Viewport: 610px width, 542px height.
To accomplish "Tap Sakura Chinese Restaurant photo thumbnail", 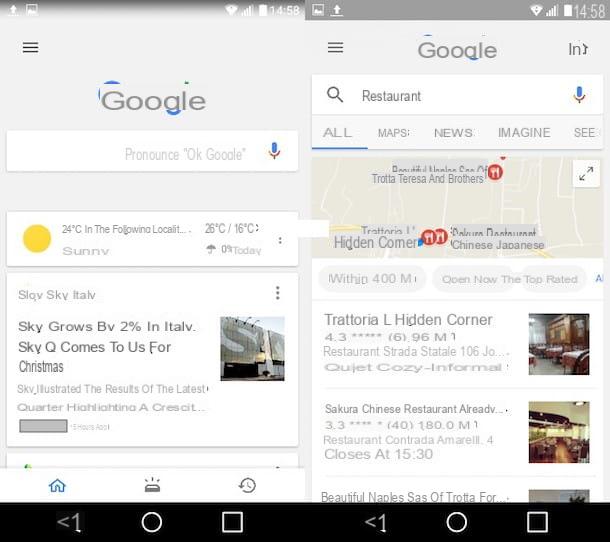I will point(559,432).
